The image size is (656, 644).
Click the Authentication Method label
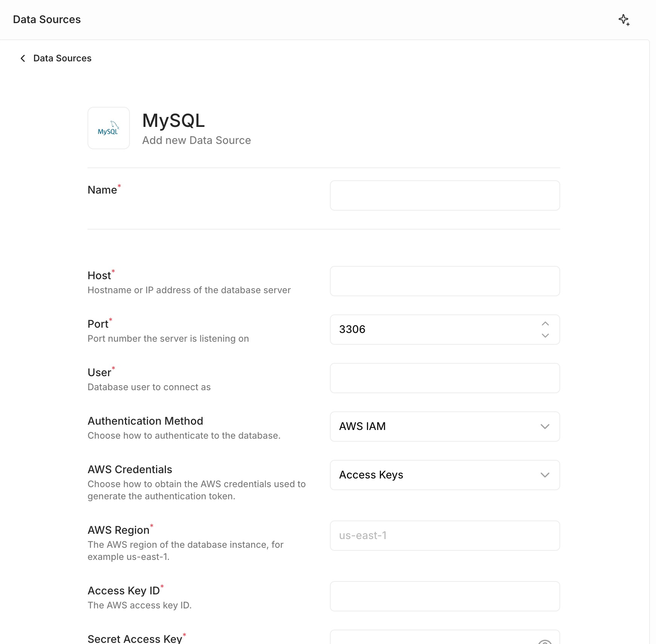click(x=145, y=421)
